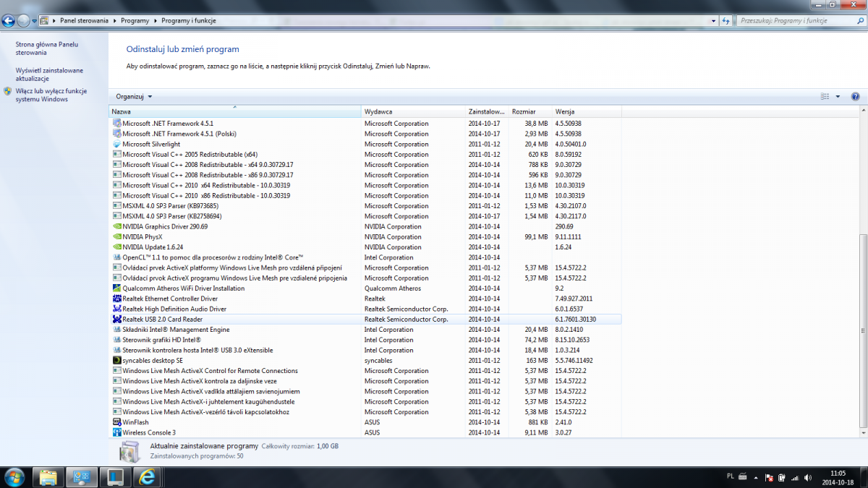Click NVIDIA Graphics Driver 290.69 icon
The image size is (868, 488).
[x=117, y=226]
